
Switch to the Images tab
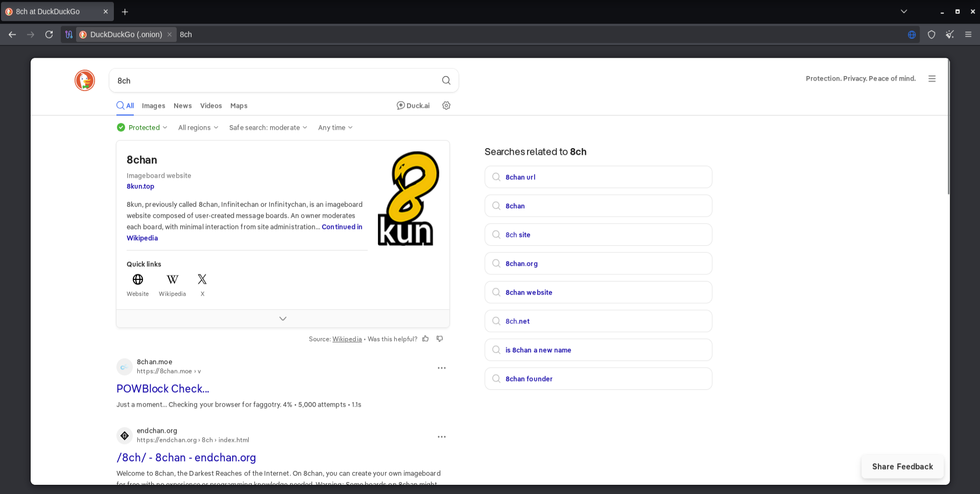coord(154,106)
